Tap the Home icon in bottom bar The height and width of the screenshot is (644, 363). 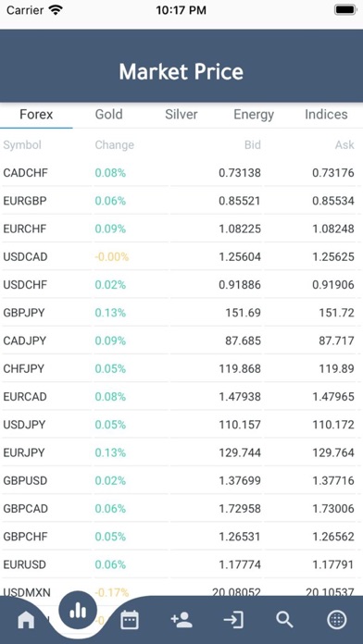[x=26, y=619]
